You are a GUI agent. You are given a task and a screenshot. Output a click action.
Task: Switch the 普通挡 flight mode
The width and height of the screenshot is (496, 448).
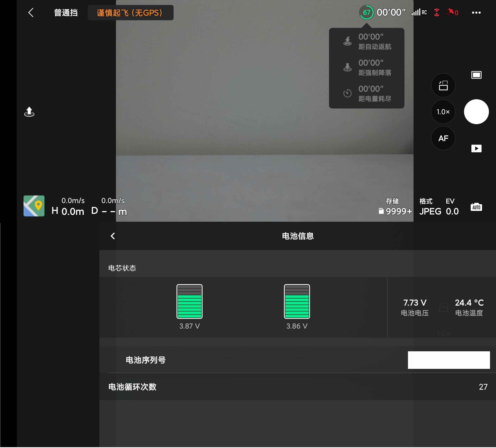(x=66, y=13)
